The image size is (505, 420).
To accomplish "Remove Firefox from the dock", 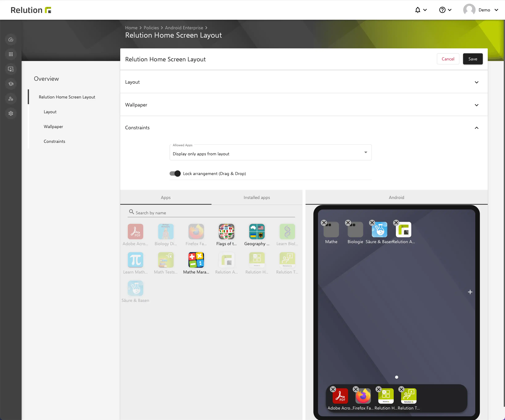I will pyautogui.click(x=356, y=389).
